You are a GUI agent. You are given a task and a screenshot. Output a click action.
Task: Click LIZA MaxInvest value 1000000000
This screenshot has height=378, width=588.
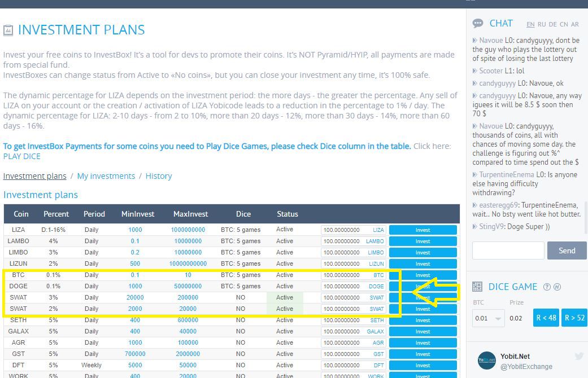tap(188, 230)
